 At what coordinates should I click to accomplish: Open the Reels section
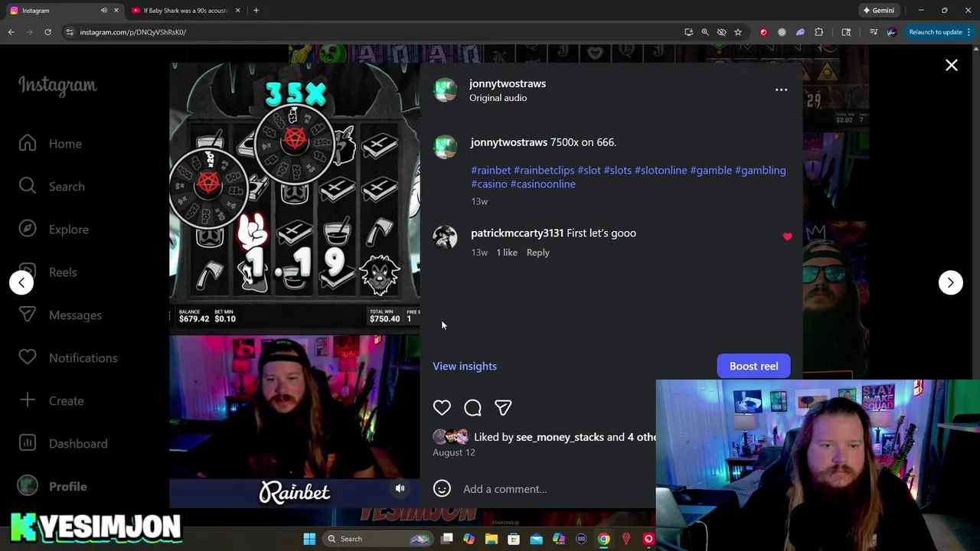[x=48, y=272]
